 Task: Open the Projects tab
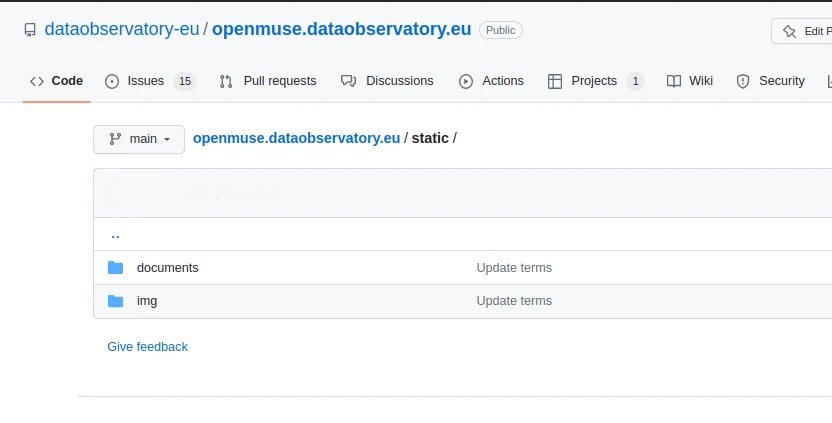click(x=595, y=81)
